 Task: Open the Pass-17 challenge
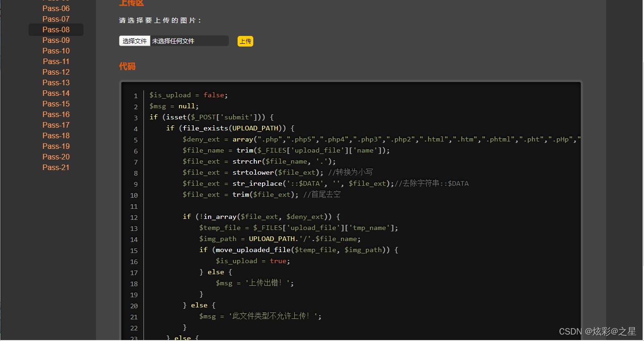pyautogui.click(x=56, y=125)
